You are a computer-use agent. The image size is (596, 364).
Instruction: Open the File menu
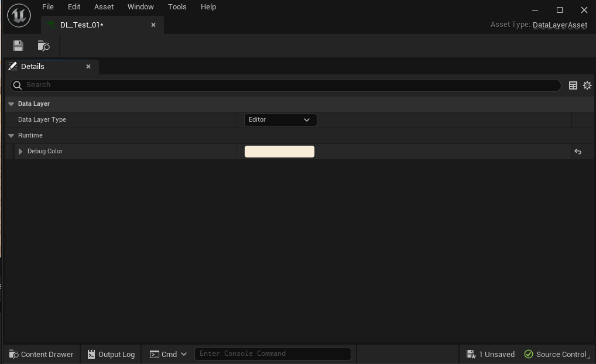(x=48, y=7)
